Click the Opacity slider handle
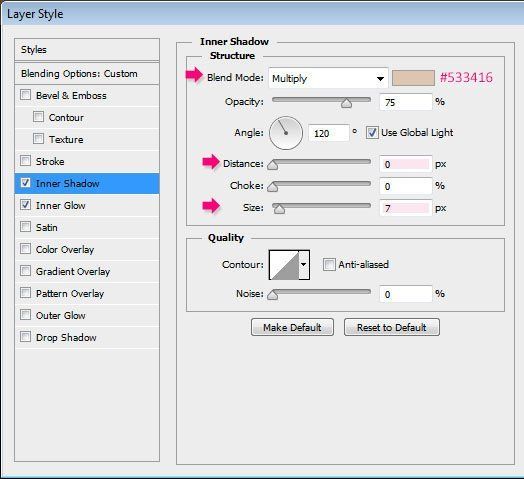This screenshot has width=524, height=479. click(347, 103)
